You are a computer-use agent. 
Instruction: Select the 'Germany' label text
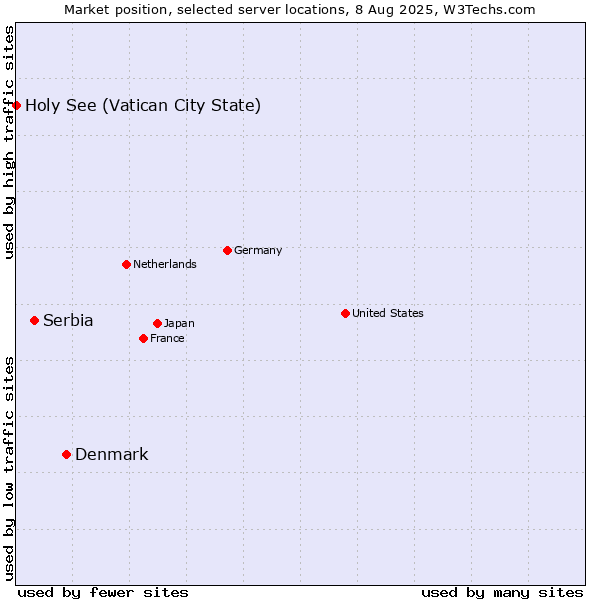pyautogui.click(x=258, y=251)
